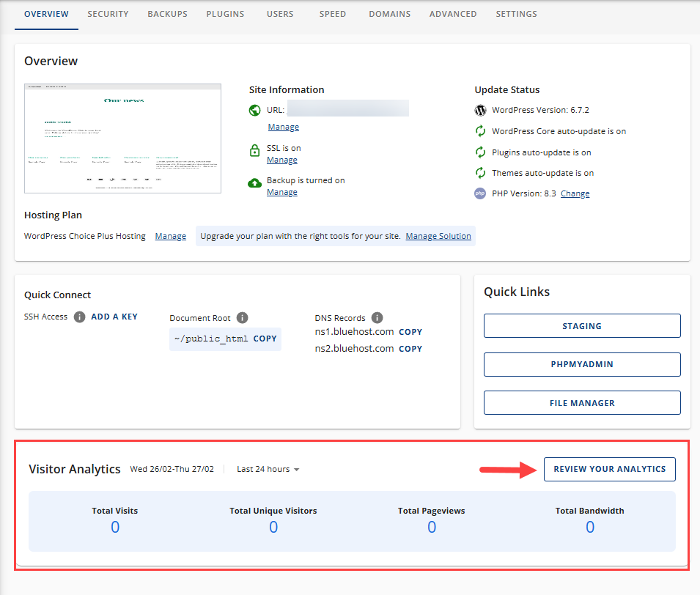Click the site preview thumbnail

click(x=122, y=138)
